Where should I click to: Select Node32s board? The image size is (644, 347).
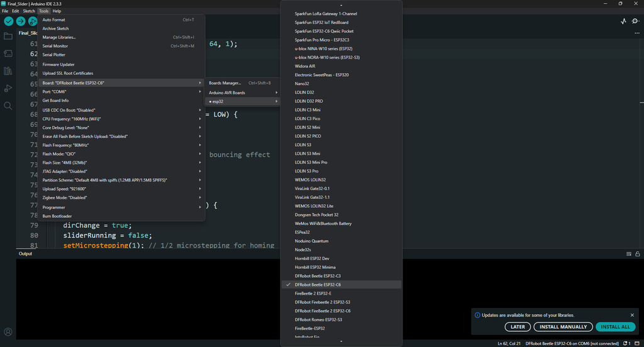(341, 249)
